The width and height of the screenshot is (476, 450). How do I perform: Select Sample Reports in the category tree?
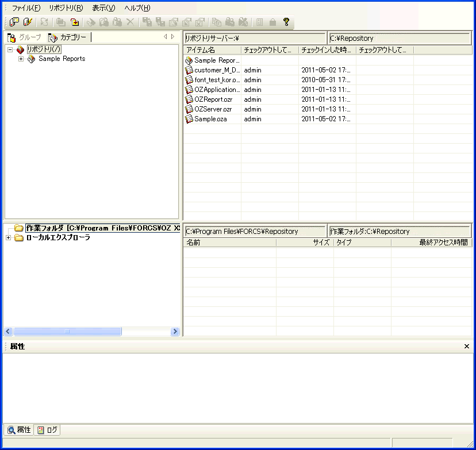tap(62, 59)
